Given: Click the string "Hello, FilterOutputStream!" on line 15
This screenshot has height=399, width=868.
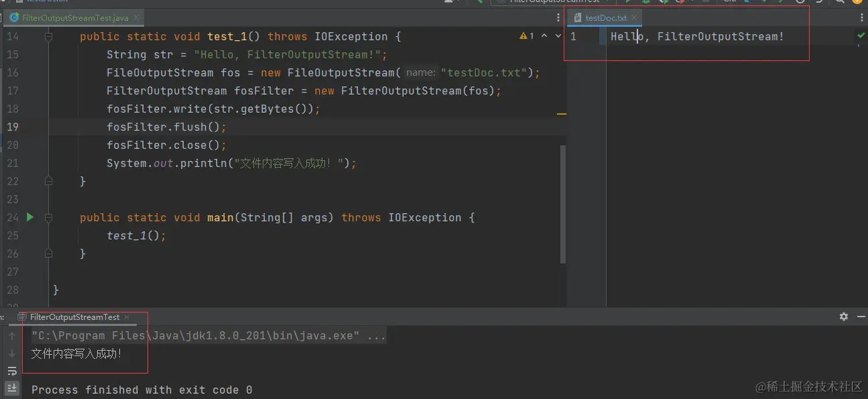Looking at the screenshot, I should (288, 54).
